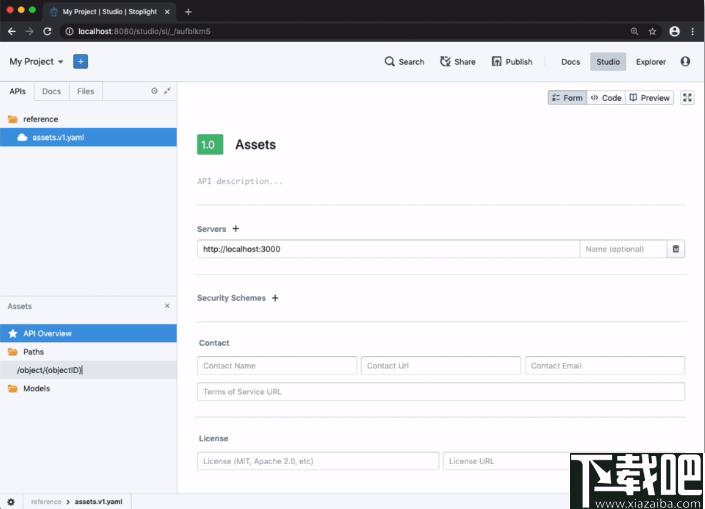Click the Contact Name input field

(x=277, y=366)
